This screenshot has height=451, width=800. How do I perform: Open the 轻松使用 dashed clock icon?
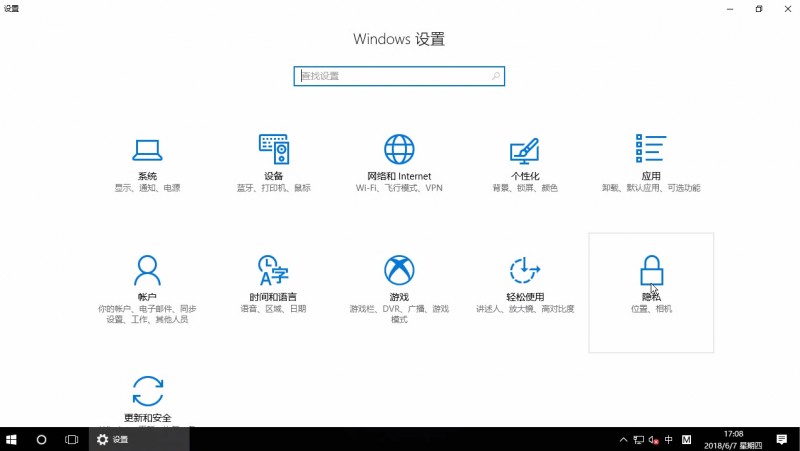524,270
